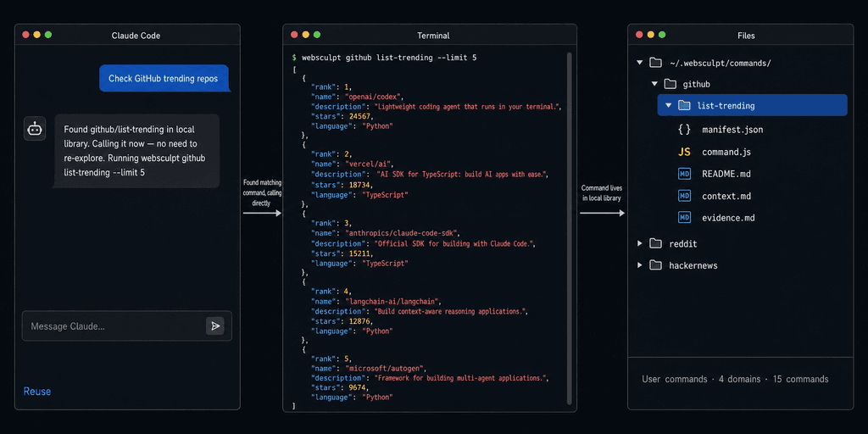
Task: Maximize the Files window with green button
Action: (662, 34)
